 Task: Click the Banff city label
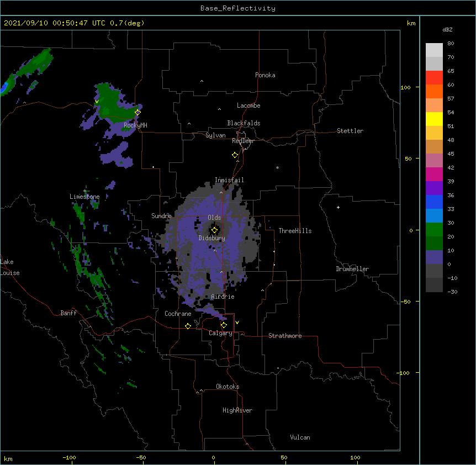(68, 313)
